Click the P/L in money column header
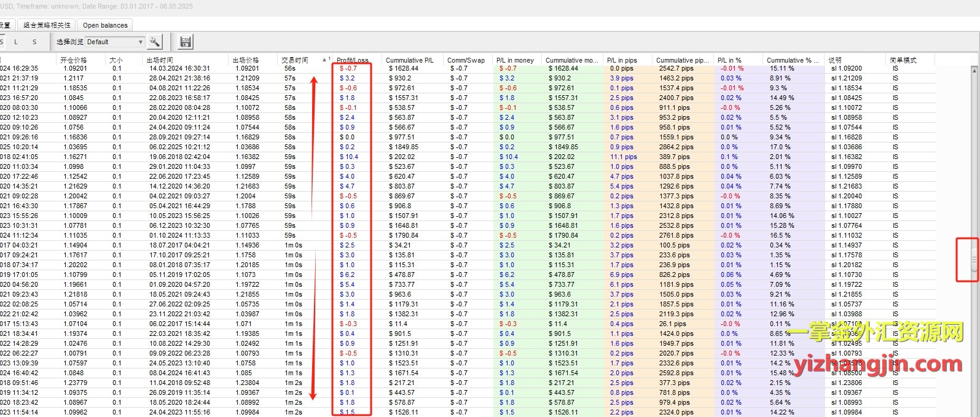 tap(515, 60)
